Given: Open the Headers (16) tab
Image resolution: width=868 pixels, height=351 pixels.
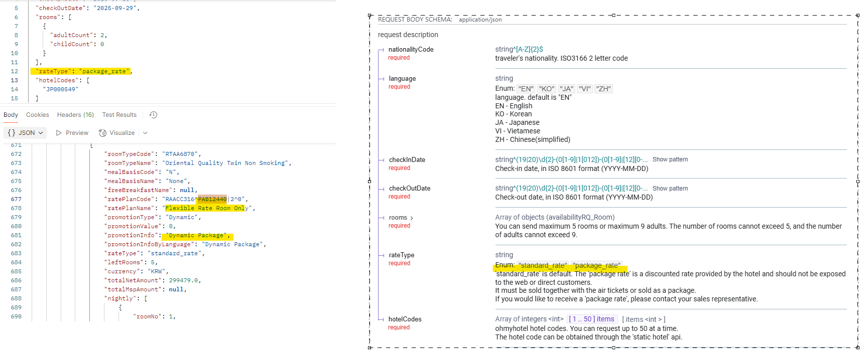Looking at the screenshot, I should tap(75, 115).
